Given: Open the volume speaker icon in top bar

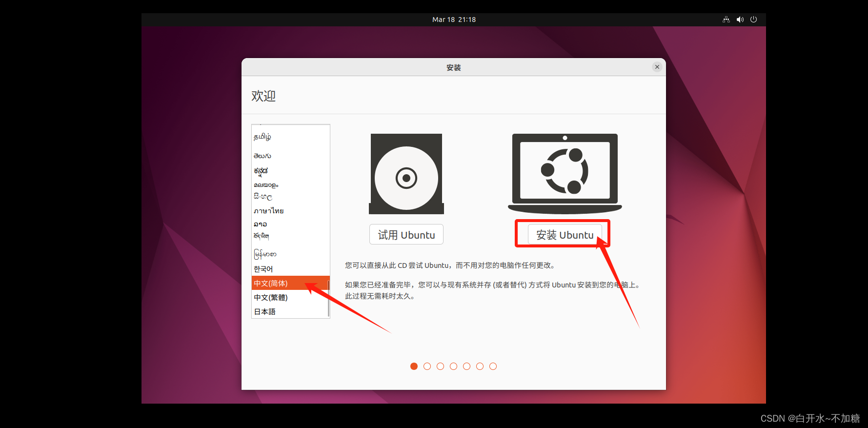Looking at the screenshot, I should tap(740, 20).
